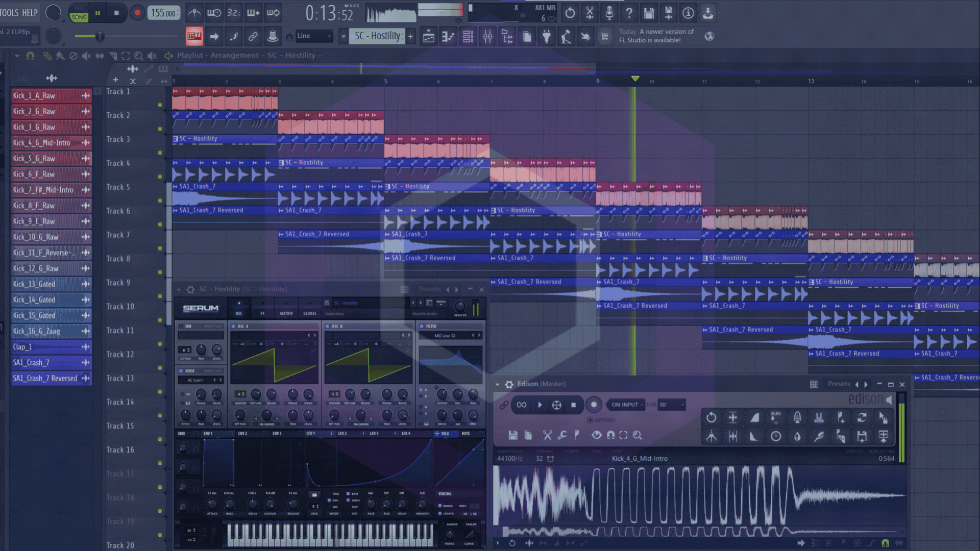Click the Edison save sample floppy icon
Image resolution: width=980 pixels, height=551 pixels.
pyautogui.click(x=513, y=435)
